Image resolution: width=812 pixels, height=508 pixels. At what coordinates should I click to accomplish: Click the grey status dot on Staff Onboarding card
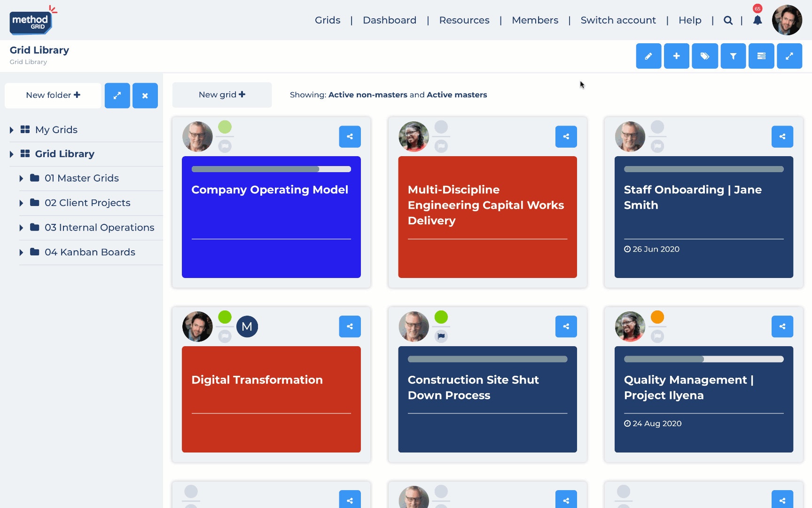point(657,127)
